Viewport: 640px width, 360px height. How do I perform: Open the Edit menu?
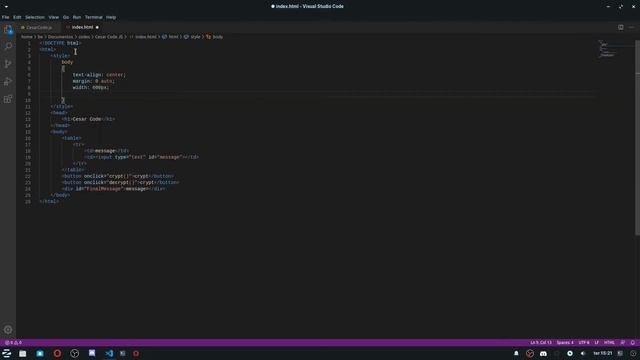click(x=17, y=17)
